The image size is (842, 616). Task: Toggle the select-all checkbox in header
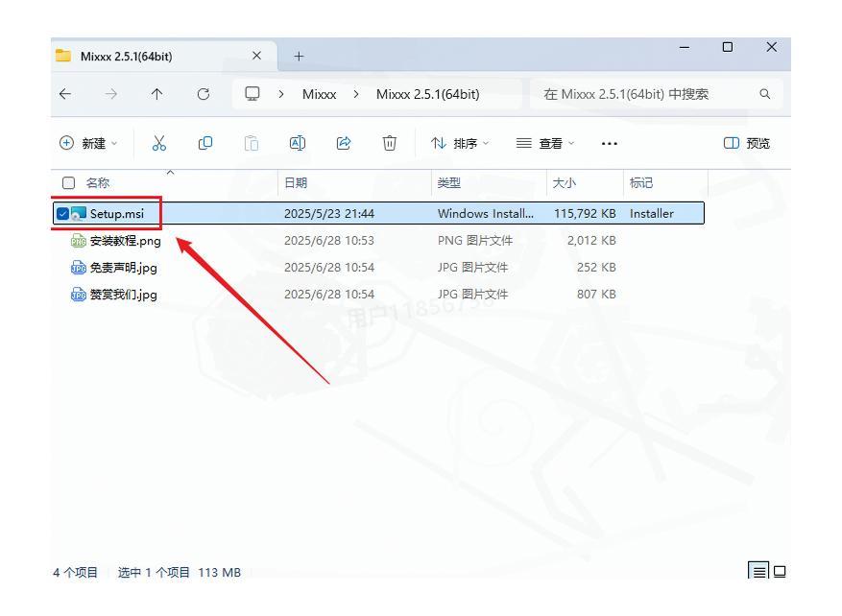(69, 183)
